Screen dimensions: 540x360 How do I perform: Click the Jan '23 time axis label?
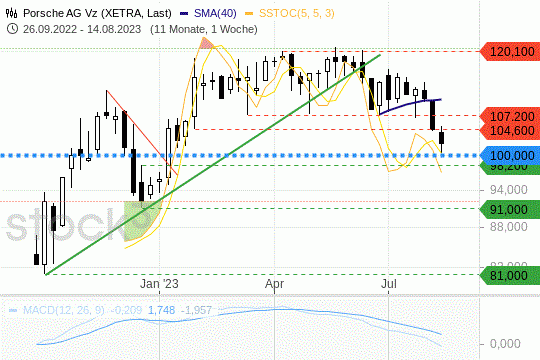(x=159, y=284)
